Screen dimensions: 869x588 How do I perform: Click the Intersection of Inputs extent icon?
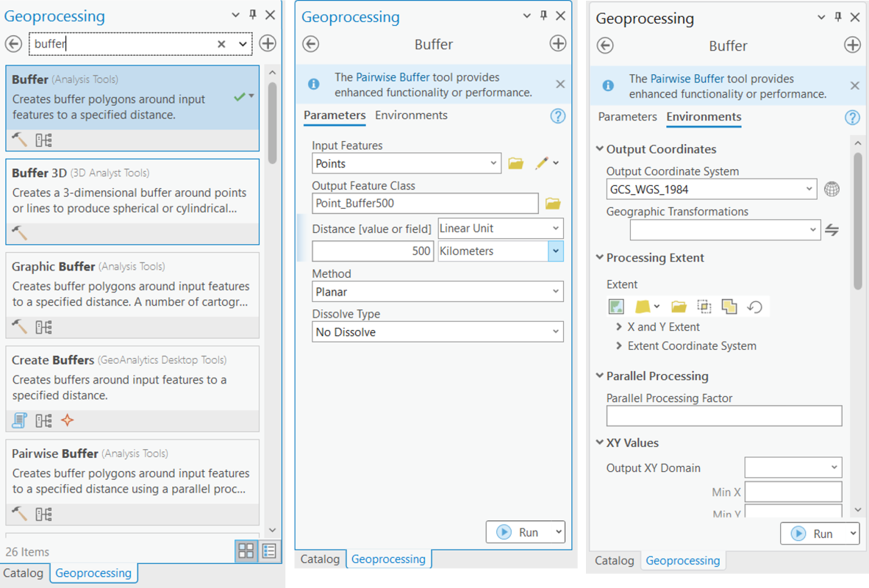point(704,306)
